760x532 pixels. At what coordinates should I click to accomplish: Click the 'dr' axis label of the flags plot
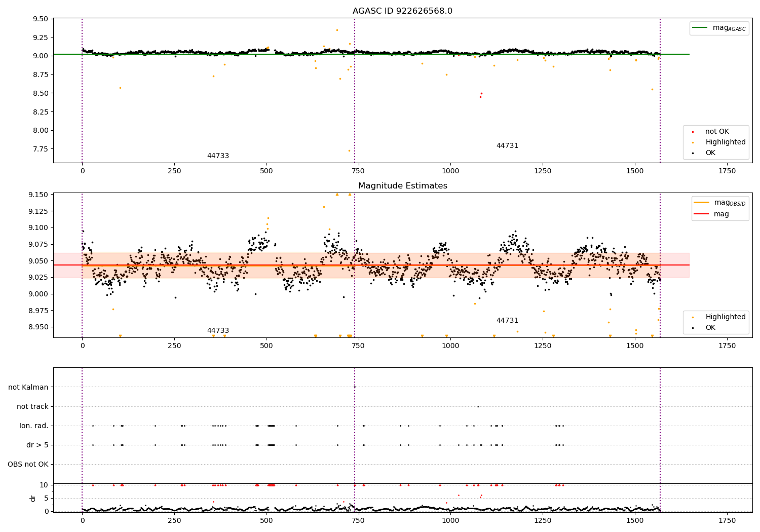pos(33,498)
